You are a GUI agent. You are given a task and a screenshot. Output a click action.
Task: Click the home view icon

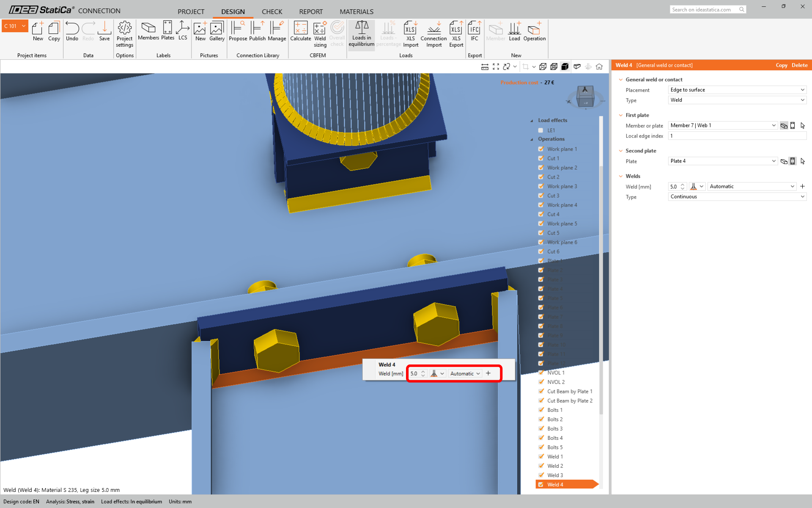[599, 66]
